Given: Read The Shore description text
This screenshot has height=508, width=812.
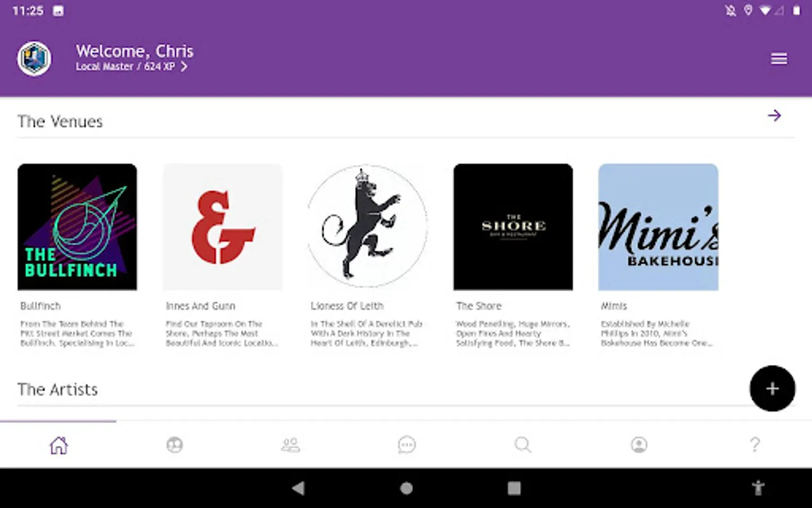Looking at the screenshot, I should 513,334.
